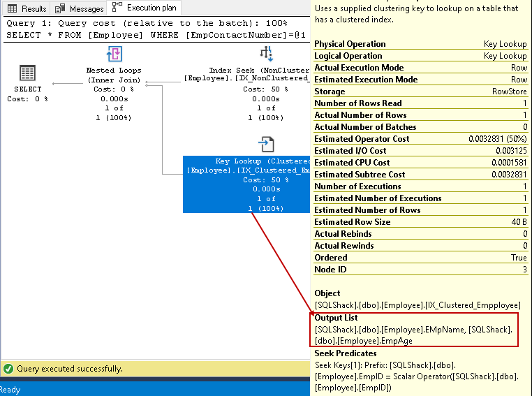Viewport: 532px width, 396px height.
Task: Click the Query 1 cost header text
Action: 147,23
